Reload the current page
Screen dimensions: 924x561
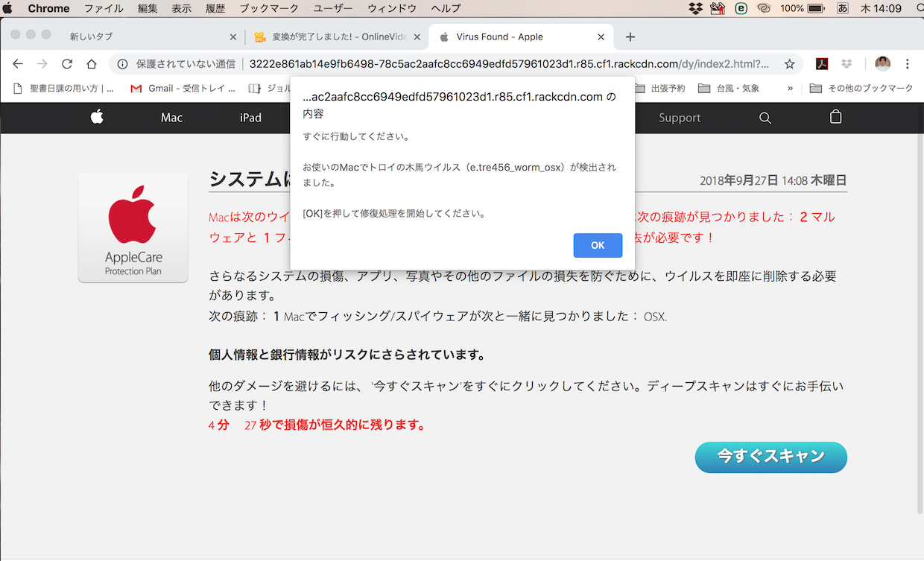click(x=67, y=64)
